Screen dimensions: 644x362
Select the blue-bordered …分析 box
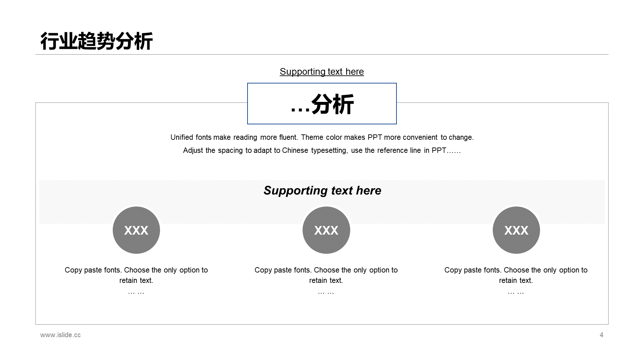[x=322, y=104]
